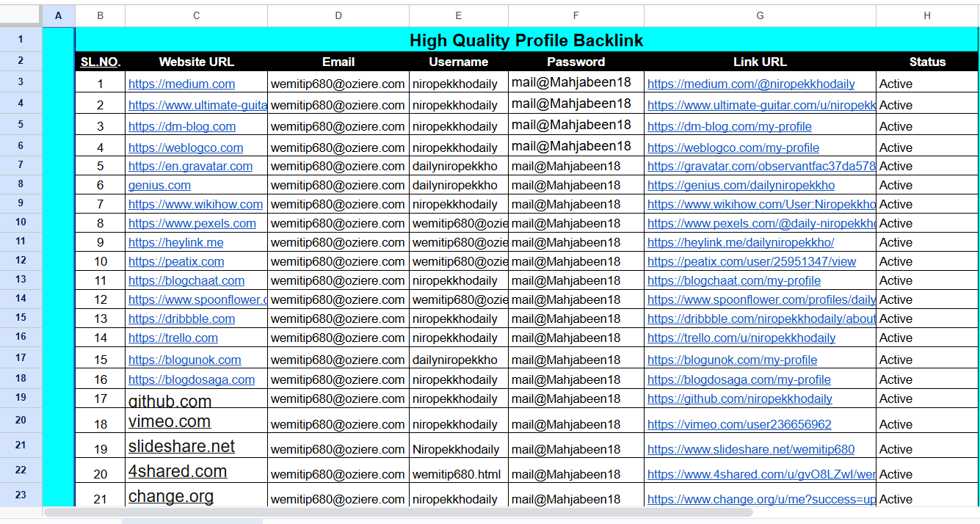This screenshot has height=524, width=980.
Task: Select the Website URL header cell
Action: [x=196, y=62]
